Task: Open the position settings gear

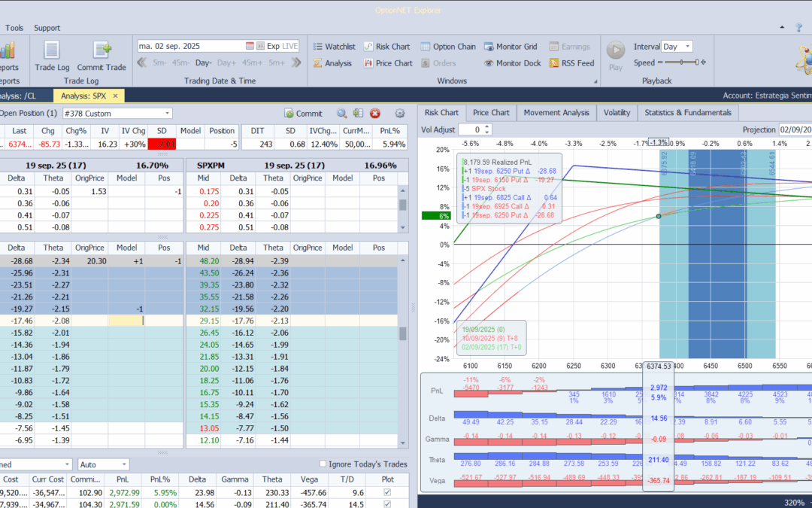Action: (400, 113)
